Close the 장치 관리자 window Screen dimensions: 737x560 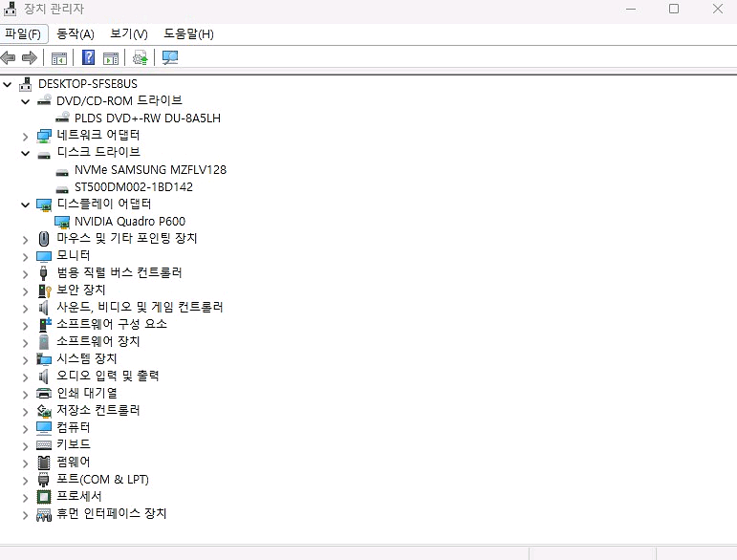[x=717, y=9]
